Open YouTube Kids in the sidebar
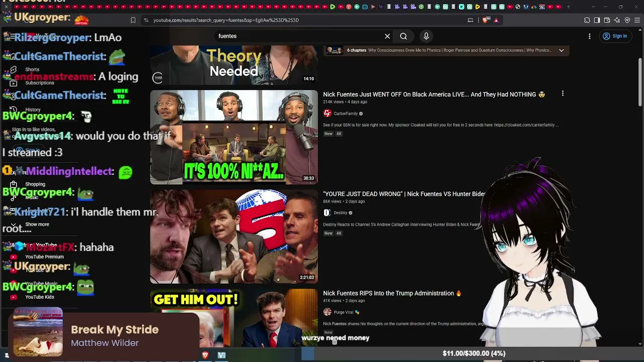 pyautogui.click(x=39, y=297)
